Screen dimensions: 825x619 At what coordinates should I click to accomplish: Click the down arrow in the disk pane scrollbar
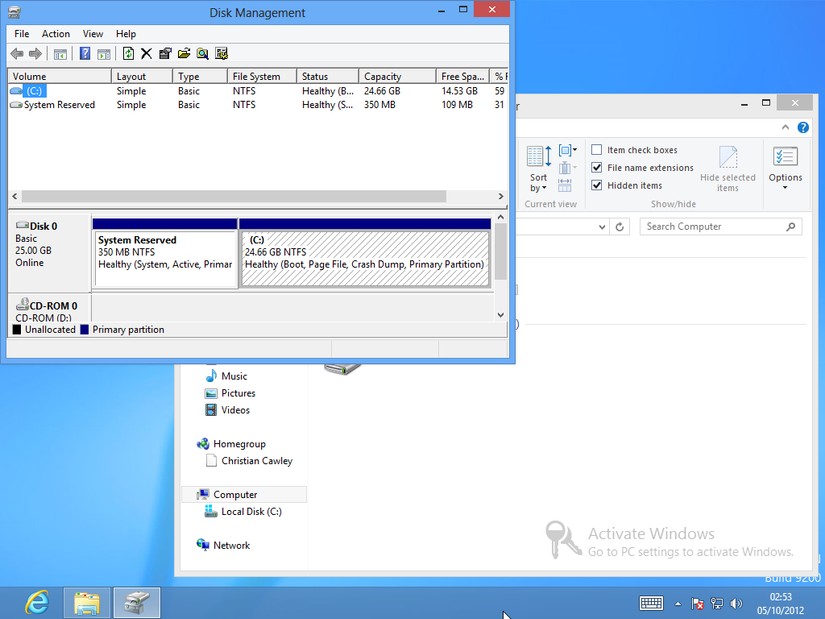click(x=500, y=315)
